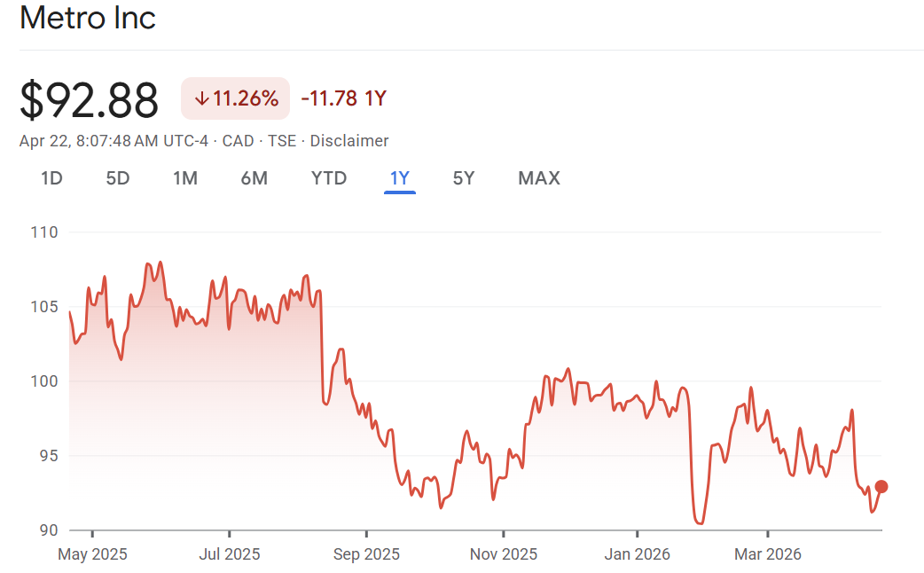This screenshot has height=573, width=924.
Task: Switch to the 5Y chart view
Action: click(x=464, y=178)
